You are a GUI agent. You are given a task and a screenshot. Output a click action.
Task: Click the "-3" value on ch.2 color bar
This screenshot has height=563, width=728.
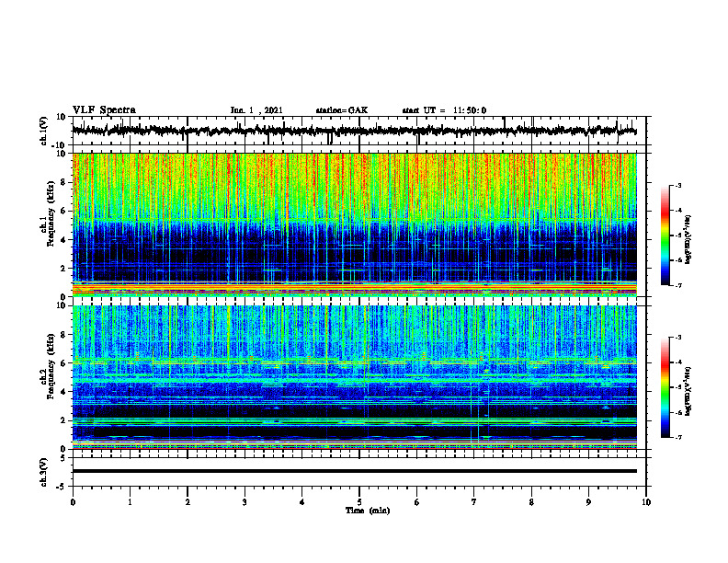pyautogui.click(x=677, y=338)
